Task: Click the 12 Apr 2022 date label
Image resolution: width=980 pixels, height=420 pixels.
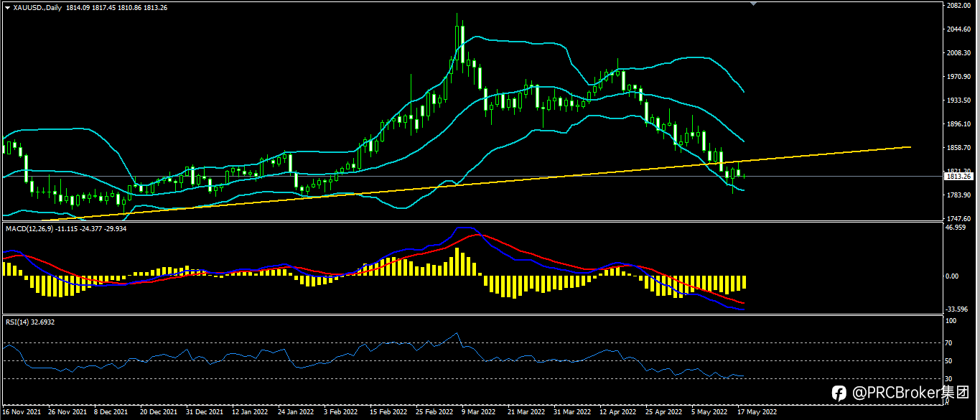Action: click(x=617, y=413)
